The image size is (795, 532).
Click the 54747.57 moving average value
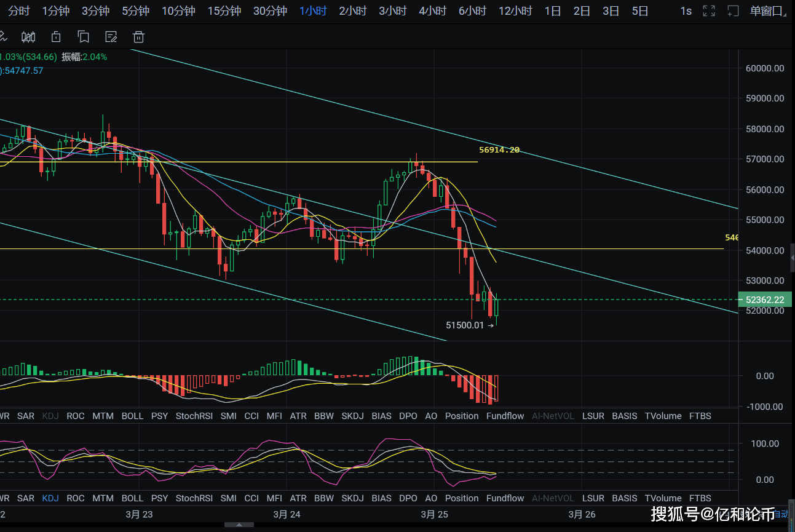24,71
